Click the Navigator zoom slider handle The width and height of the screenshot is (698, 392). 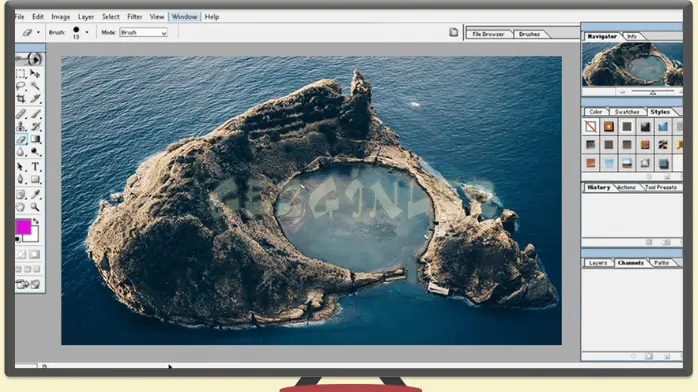coord(653,93)
